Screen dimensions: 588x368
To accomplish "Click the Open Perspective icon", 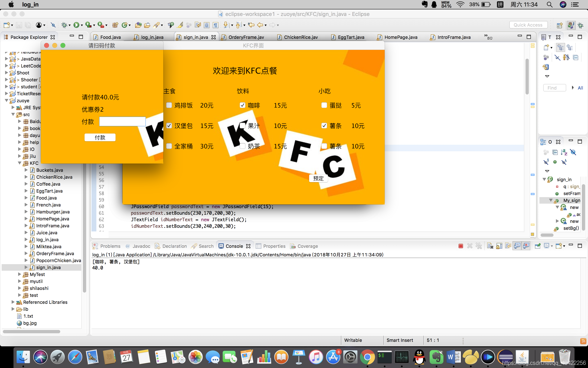I will click(560, 25).
